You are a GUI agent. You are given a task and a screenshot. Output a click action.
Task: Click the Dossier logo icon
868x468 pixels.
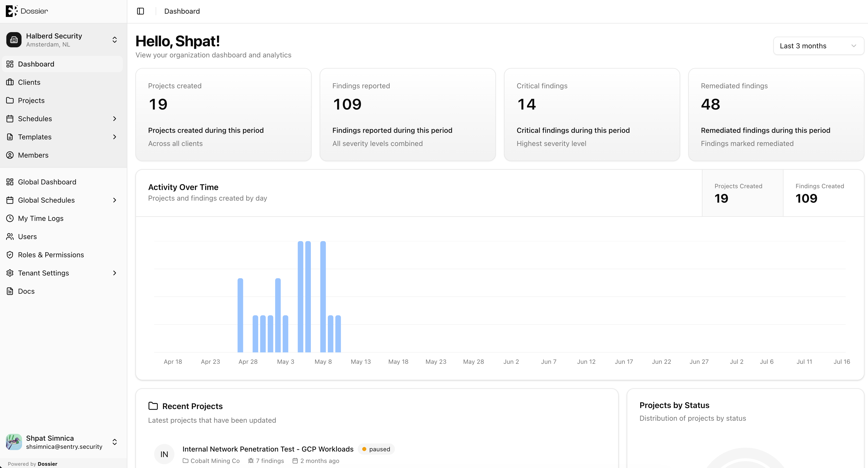(x=11, y=11)
